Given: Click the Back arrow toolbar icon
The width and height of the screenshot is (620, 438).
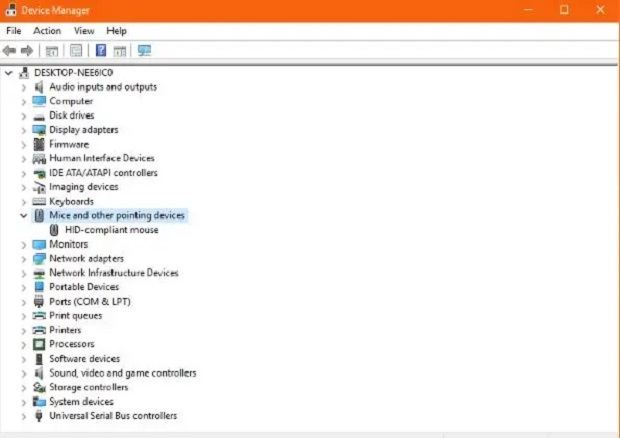Looking at the screenshot, I should [9, 50].
